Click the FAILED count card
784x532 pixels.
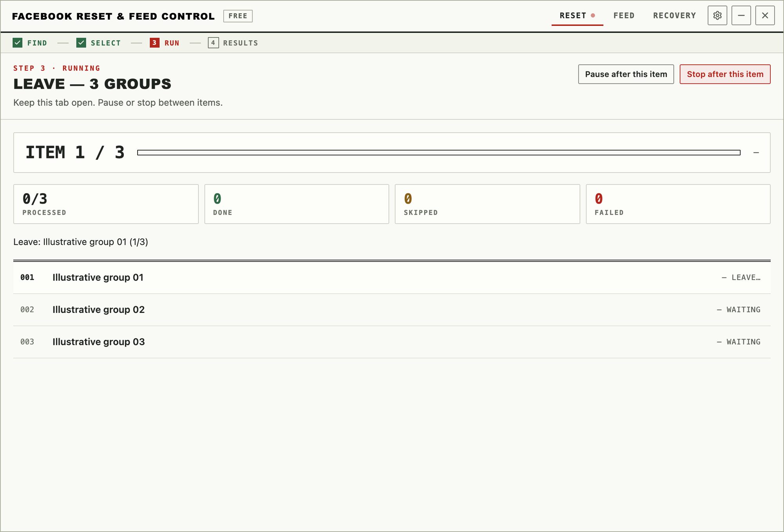(x=678, y=204)
